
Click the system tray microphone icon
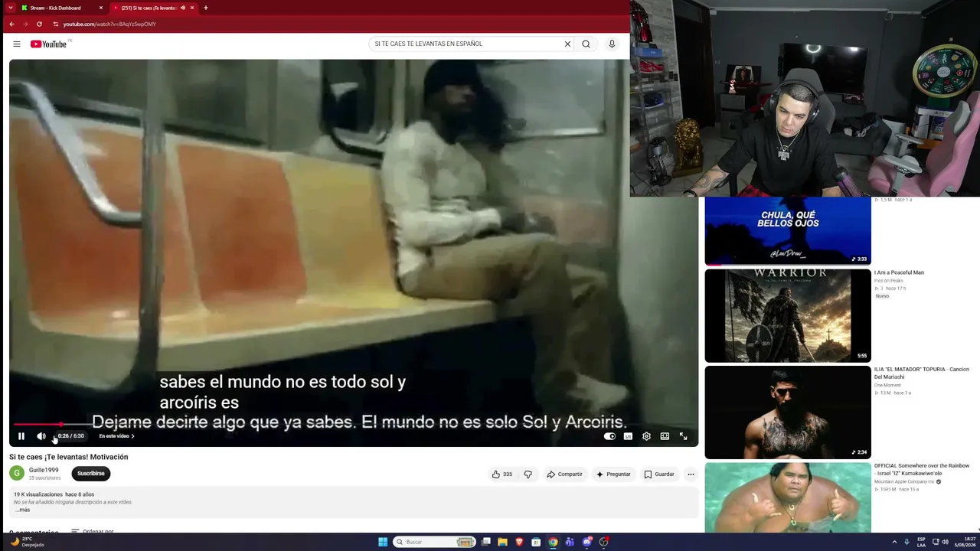pyautogui.click(x=906, y=542)
